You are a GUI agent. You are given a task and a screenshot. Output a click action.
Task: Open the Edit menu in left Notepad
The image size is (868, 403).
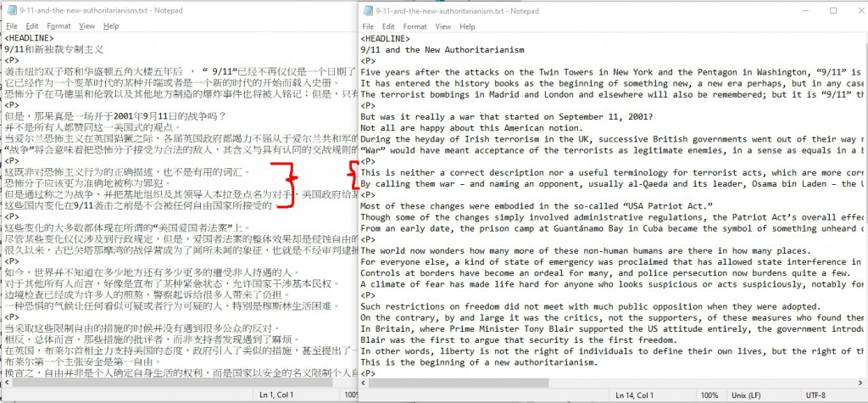point(32,26)
